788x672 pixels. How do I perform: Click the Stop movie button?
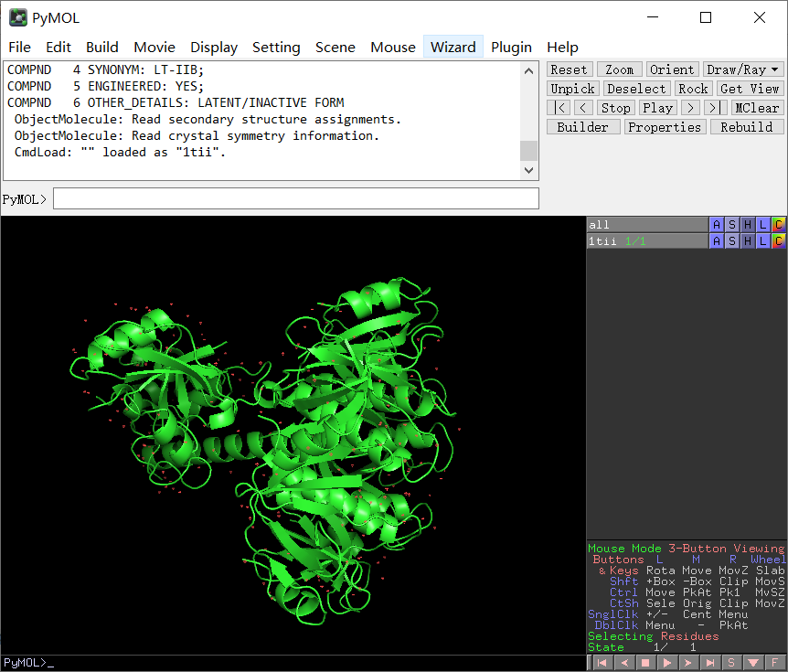point(615,108)
